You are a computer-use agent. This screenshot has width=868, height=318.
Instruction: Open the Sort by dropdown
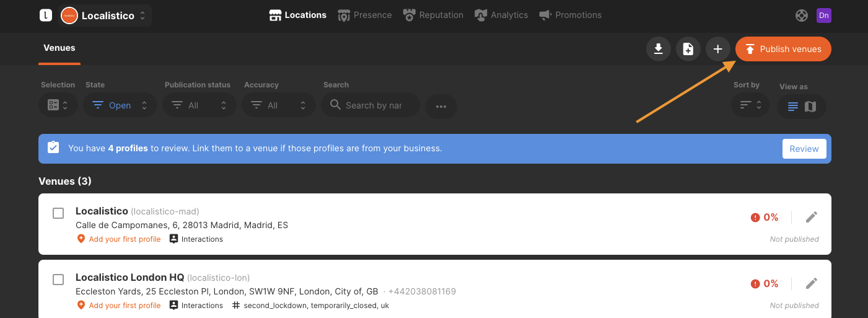tap(750, 105)
